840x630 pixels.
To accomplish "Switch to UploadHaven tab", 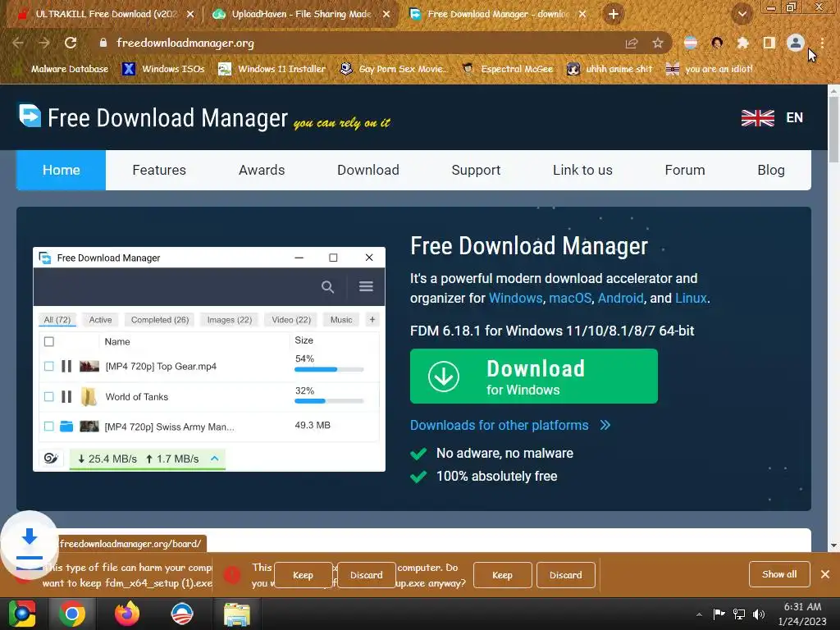I will (x=301, y=14).
